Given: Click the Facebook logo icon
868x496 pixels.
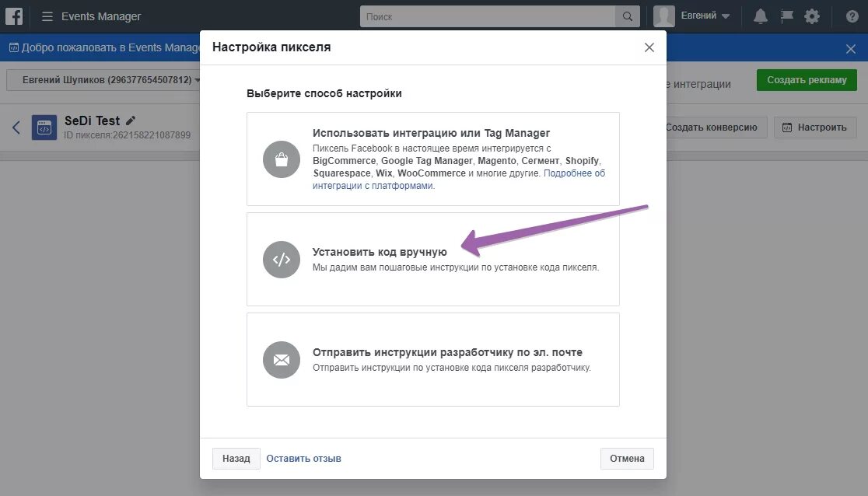Looking at the screenshot, I should pos(14,16).
